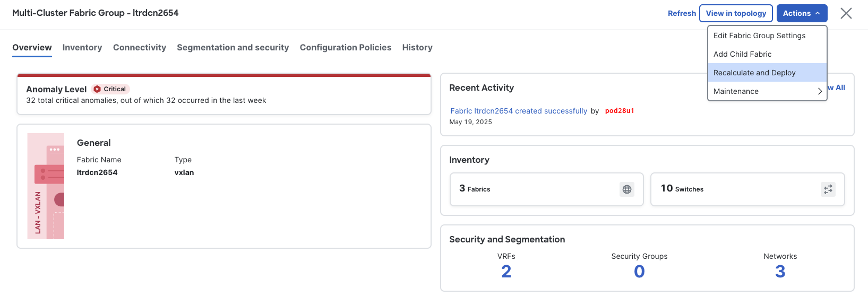Go to Segmentation and security tab
Screen dimensions: 868x305
(x=233, y=48)
